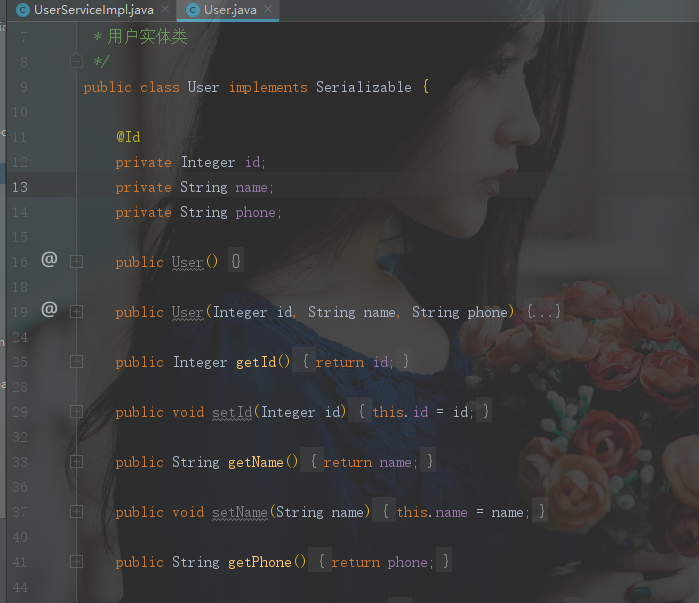Image resolution: width=699 pixels, height=603 pixels.
Task: Click the class icon on UserServiceImpl.java tab
Action: (x=23, y=10)
